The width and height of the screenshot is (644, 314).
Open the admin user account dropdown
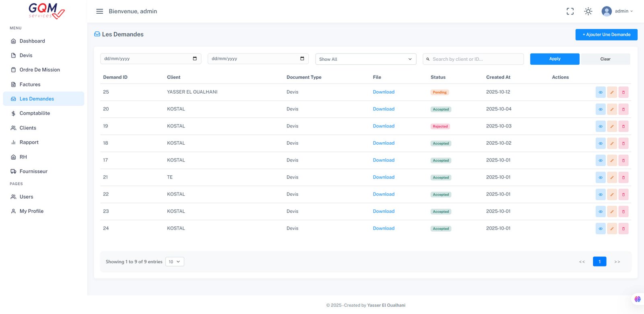click(x=617, y=11)
